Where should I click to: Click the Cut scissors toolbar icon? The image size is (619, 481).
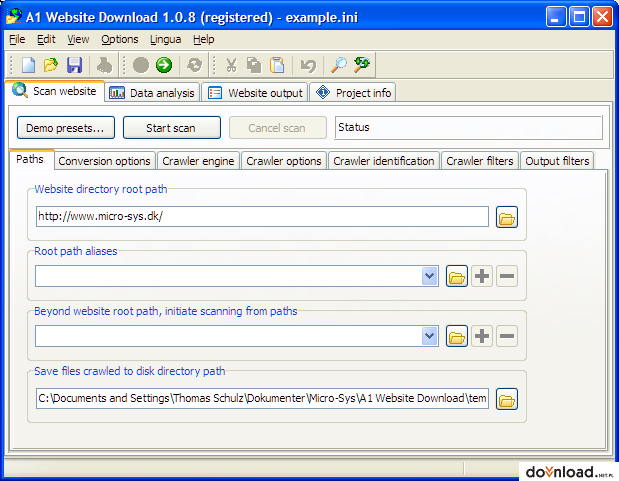231,65
